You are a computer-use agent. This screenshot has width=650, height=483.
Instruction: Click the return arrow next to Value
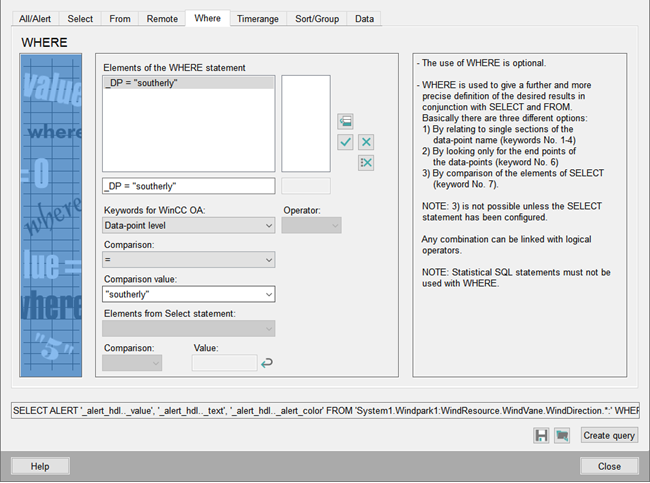pyautogui.click(x=266, y=363)
